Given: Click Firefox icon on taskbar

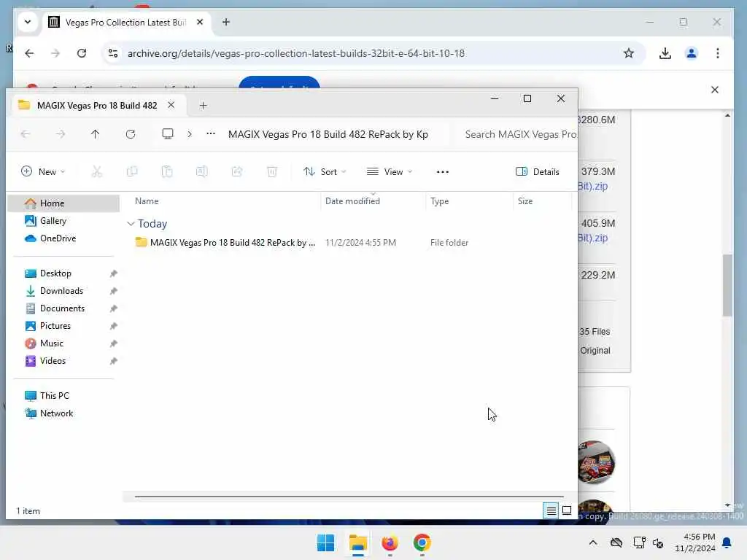Looking at the screenshot, I should click(390, 542).
